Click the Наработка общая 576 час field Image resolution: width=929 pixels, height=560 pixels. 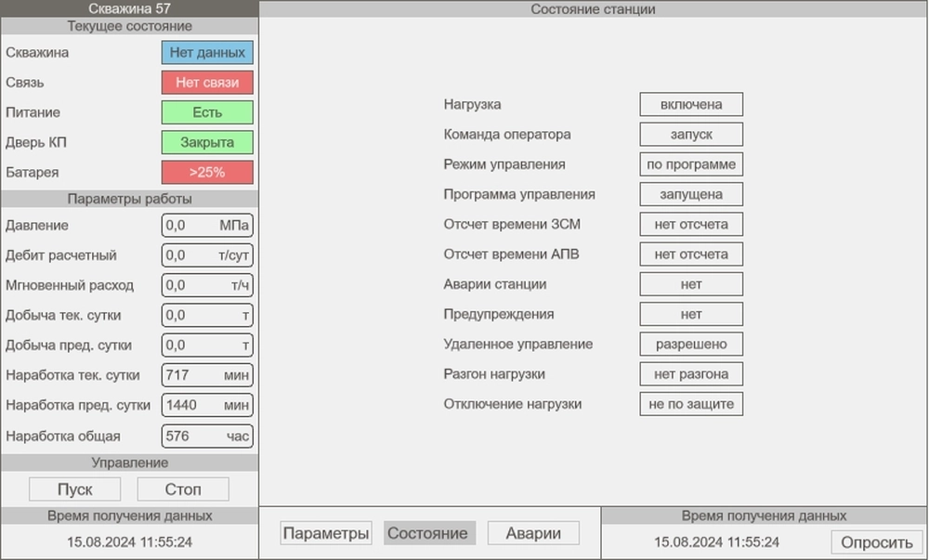pyautogui.click(x=207, y=436)
